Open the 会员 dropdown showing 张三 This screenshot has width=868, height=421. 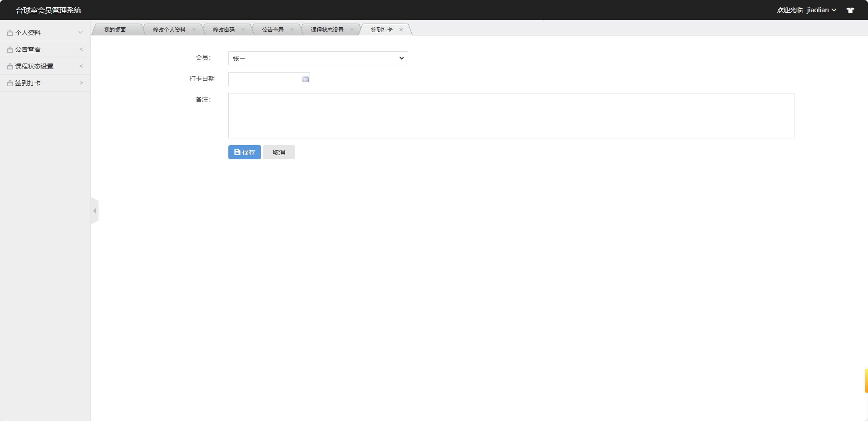(x=318, y=58)
